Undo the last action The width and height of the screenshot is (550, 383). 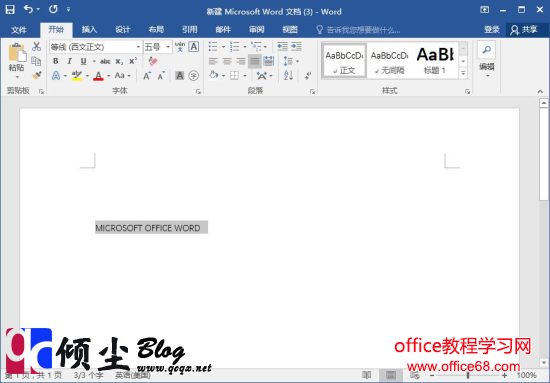tap(29, 9)
